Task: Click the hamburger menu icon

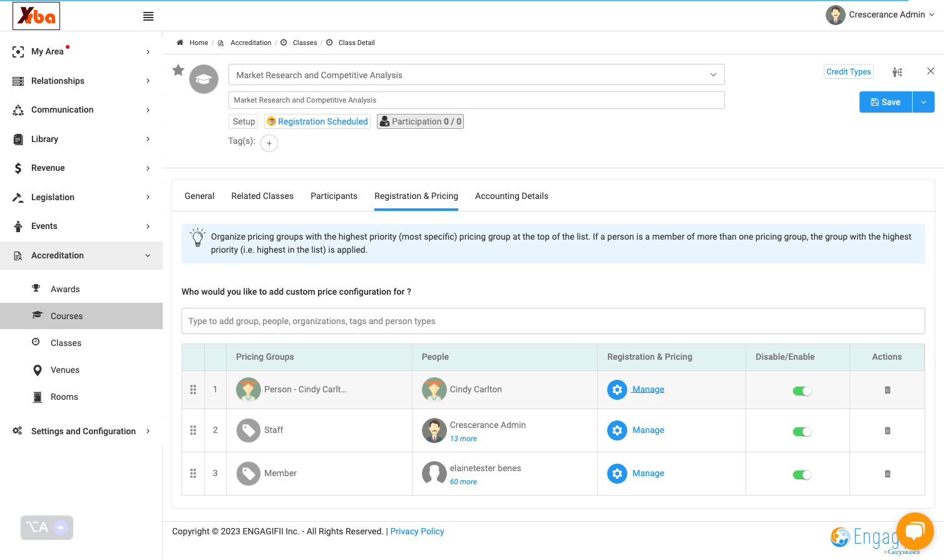Action: pyautogui.click(x=148, y=16)
